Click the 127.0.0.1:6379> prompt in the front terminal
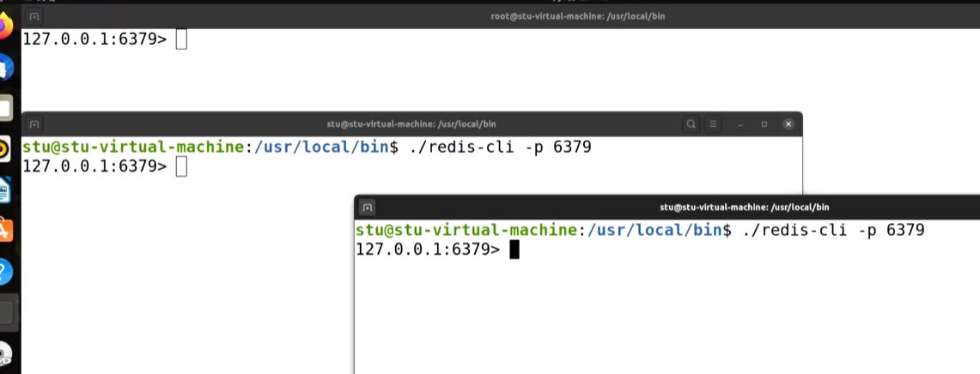Screen dimensions: 980x374 click(x=428, y=250)
